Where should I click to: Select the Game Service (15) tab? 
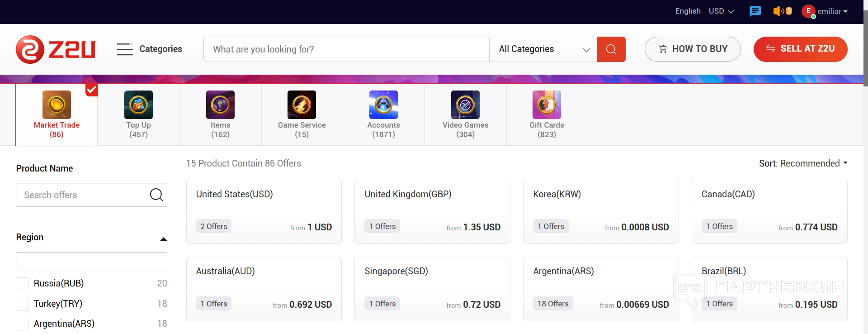point(302,115)
